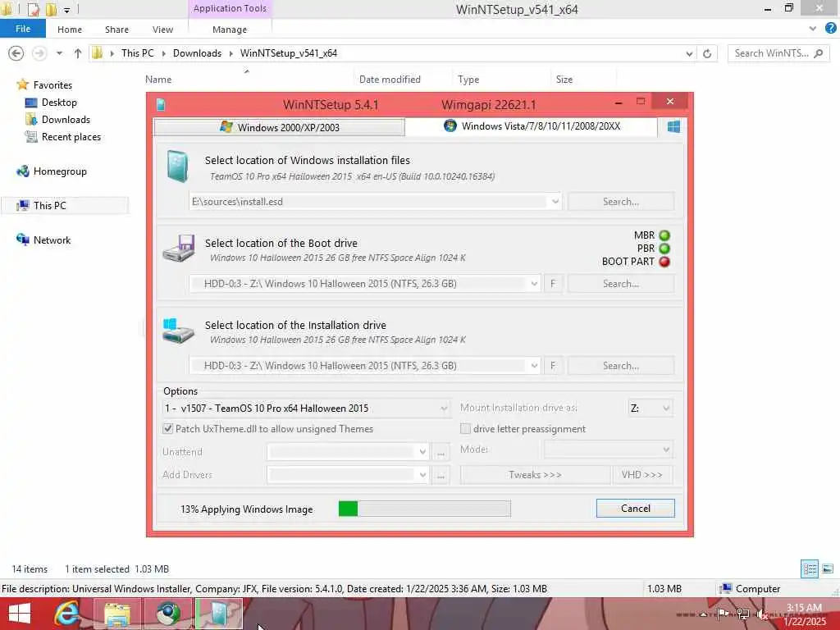Select This PC in navigation pane

point(49,206)
